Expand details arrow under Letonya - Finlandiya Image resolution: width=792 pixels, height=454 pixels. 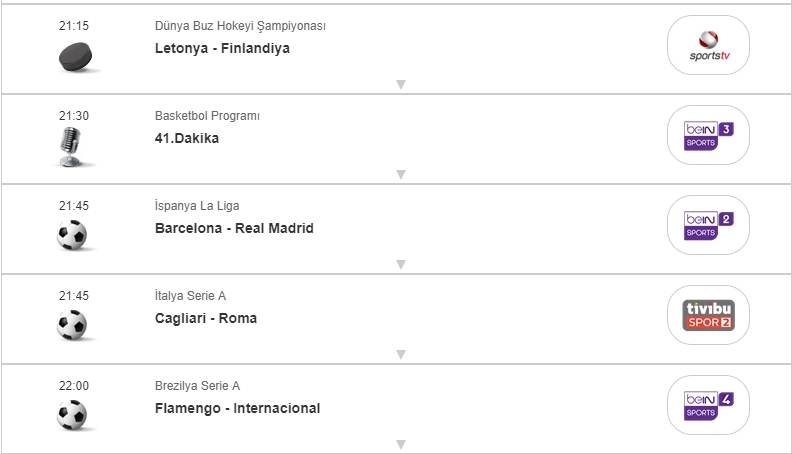point(400,85)
